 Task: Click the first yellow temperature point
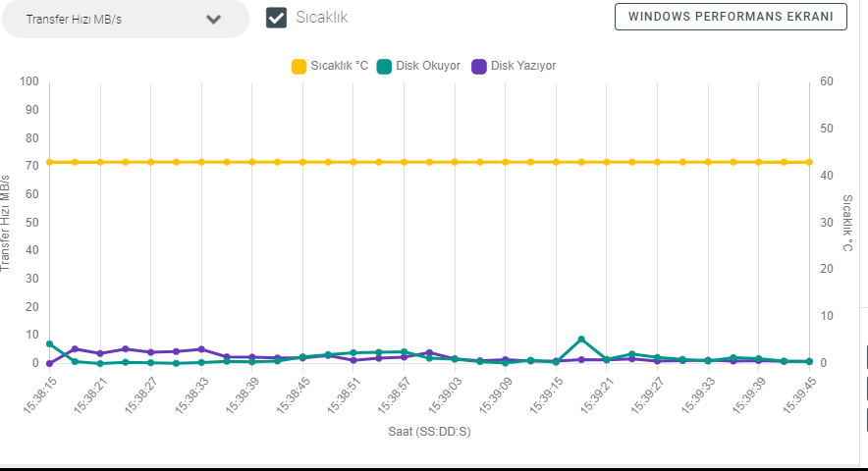coord(49,162)
